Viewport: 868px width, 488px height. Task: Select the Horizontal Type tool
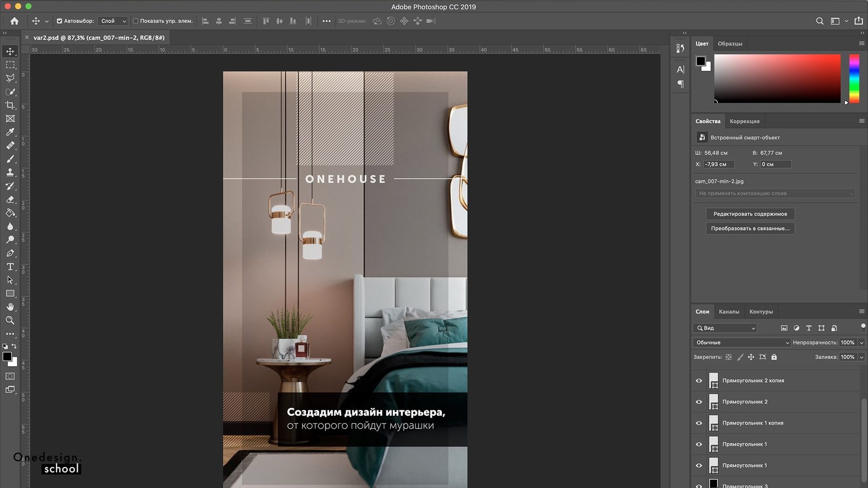[10, 266]
